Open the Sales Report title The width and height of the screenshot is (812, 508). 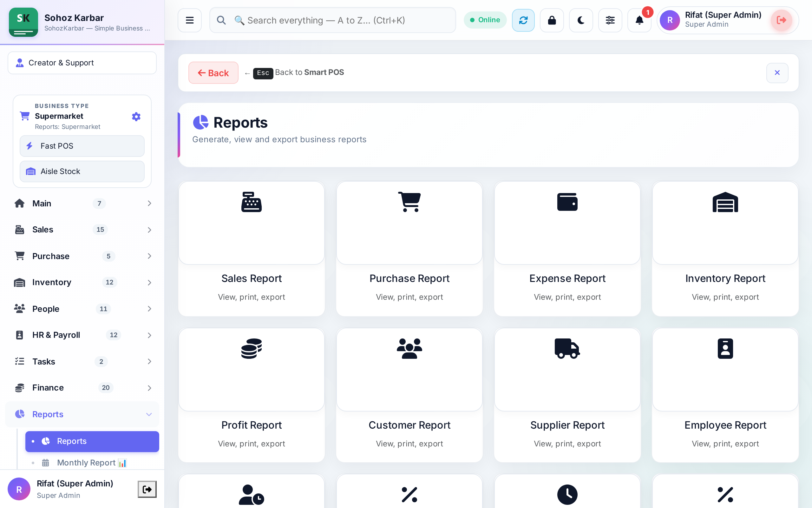click(x=251, y=278)
